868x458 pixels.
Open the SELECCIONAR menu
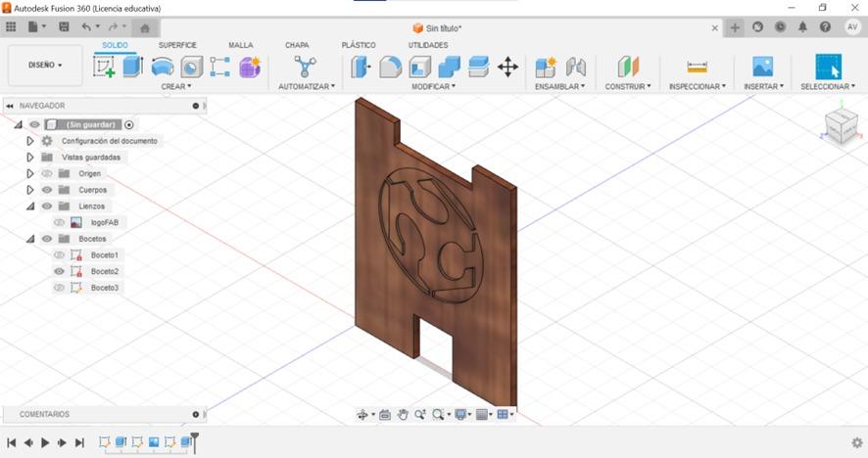click(x=828, y=87)
